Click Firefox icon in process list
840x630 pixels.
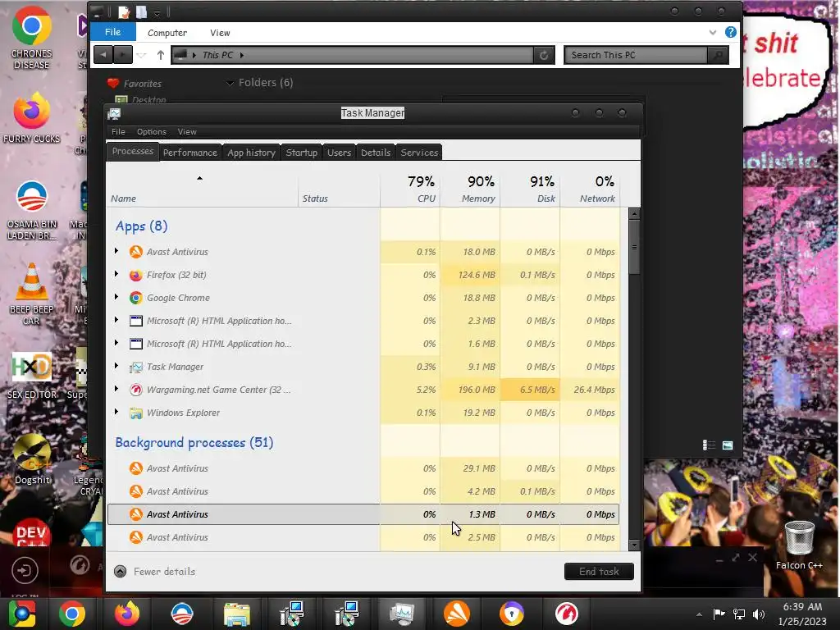136,275
